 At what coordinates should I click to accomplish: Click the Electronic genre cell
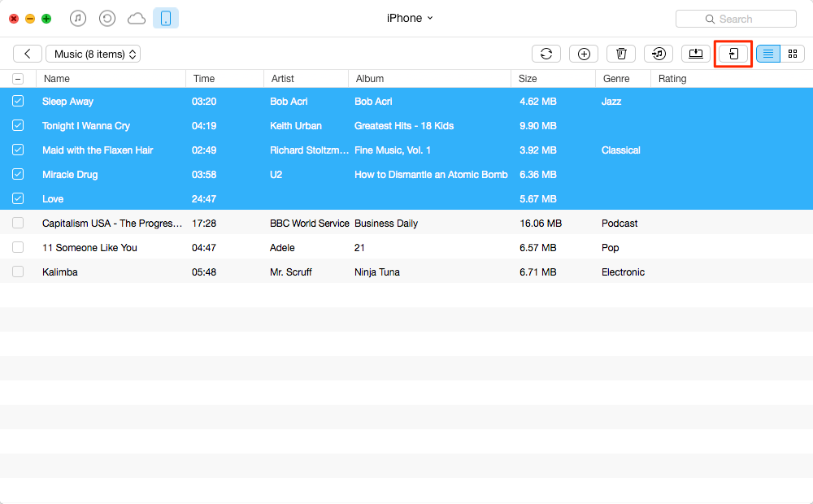click(x=624, y=272)
